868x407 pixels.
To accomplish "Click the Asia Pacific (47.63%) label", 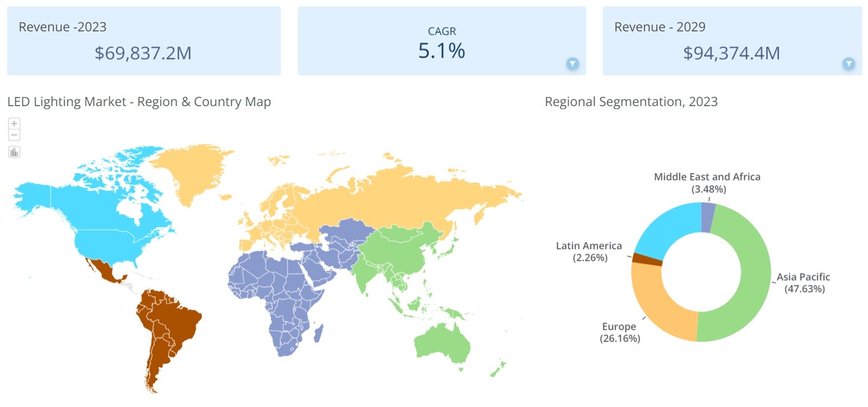I will tap(803, 282).
